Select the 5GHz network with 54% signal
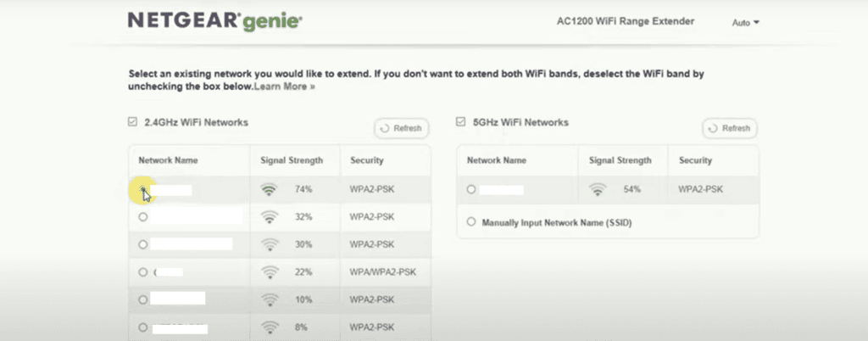Viewport: 868px width, 341px height. [471, 189]
